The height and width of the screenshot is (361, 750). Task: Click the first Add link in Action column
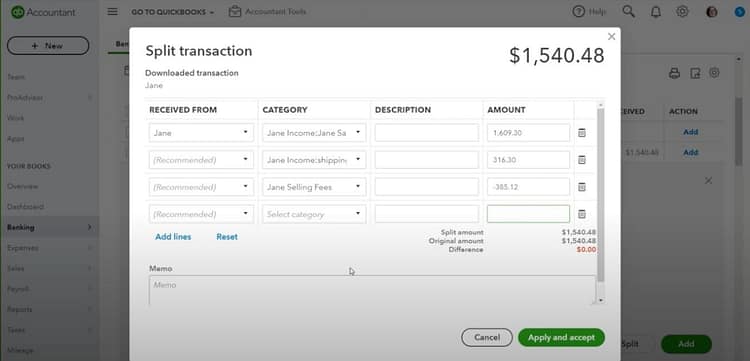click(x=691, y=132)
